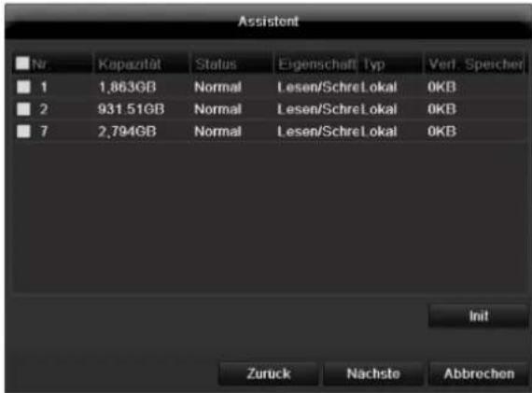Click the Eigenschaft column header
The width and height of the screenshot is (532, 393).
click(316, 63)
